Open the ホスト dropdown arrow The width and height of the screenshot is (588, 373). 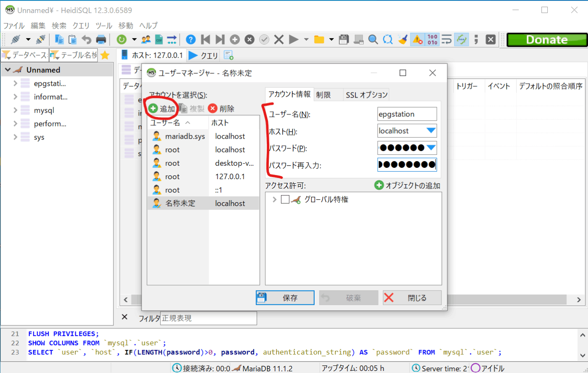coord(431,131)
